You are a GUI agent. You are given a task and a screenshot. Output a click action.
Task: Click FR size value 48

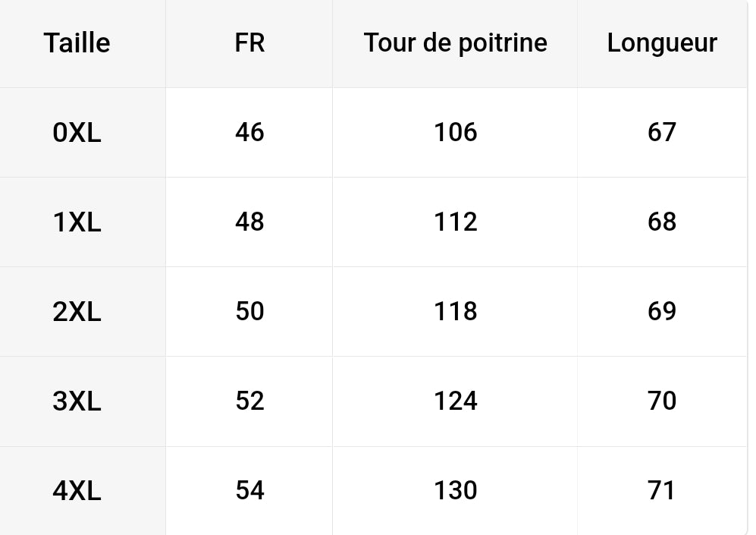249,222
